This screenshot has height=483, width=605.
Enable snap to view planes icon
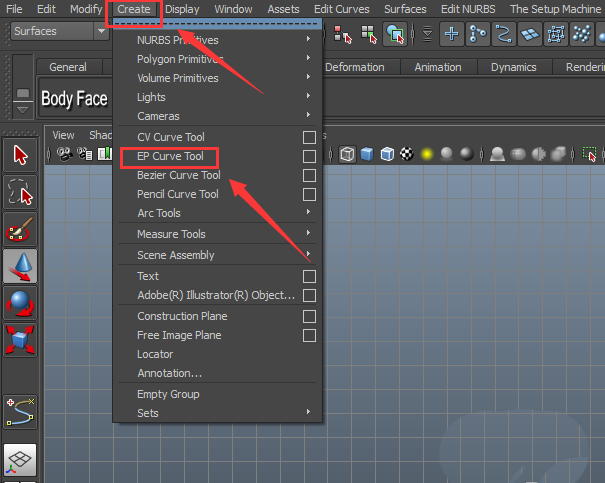[530, 34]
